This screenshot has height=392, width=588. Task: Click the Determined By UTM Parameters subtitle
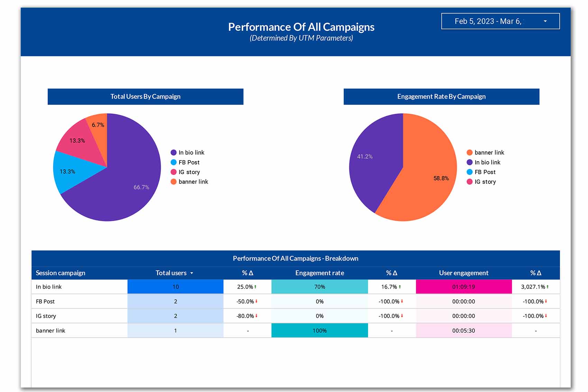301,38
